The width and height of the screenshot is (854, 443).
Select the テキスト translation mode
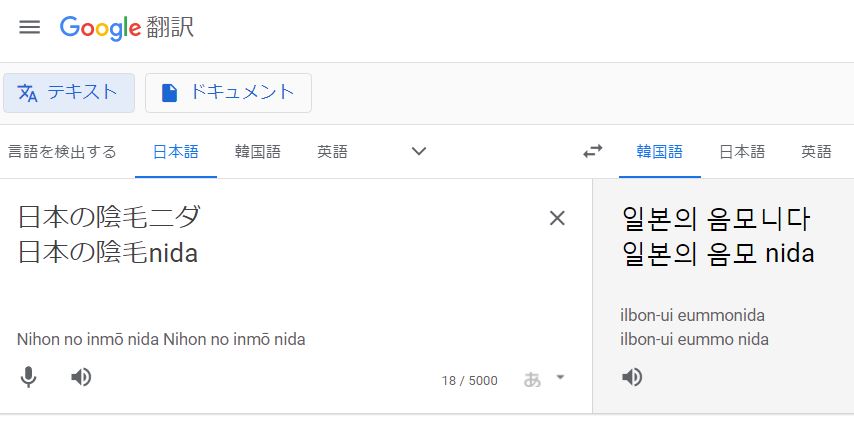pyautogui.click(x=69, y=93)
